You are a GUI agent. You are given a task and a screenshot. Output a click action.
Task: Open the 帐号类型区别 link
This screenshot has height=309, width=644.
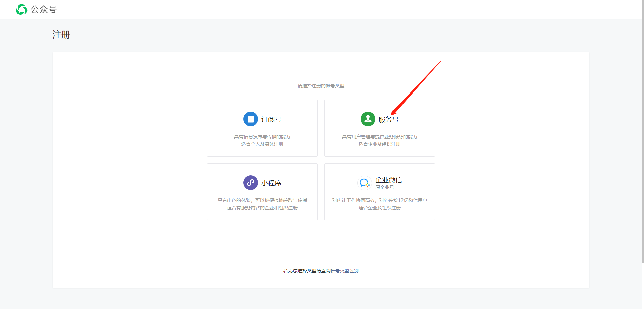[x=344, y=271]
